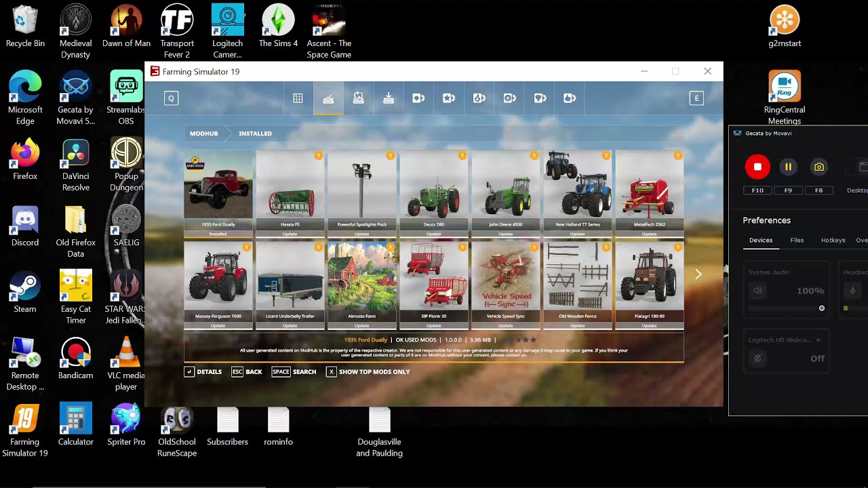
Task: Select the installed mods tab icon
Action: point(328,98)
